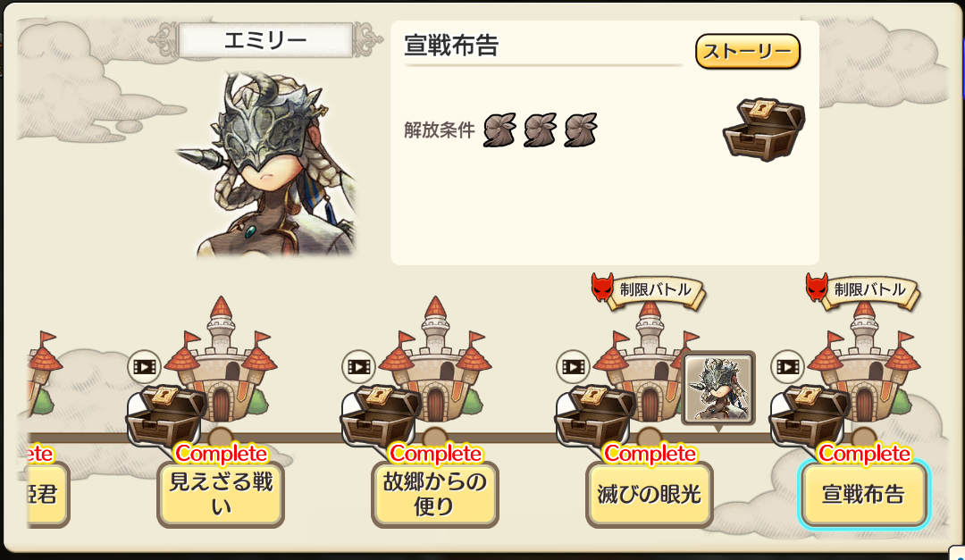Viewport: 965px width, 560px height.
Task: Play movie icon for 故郷からの便り stage
Action: pos(359,367)
